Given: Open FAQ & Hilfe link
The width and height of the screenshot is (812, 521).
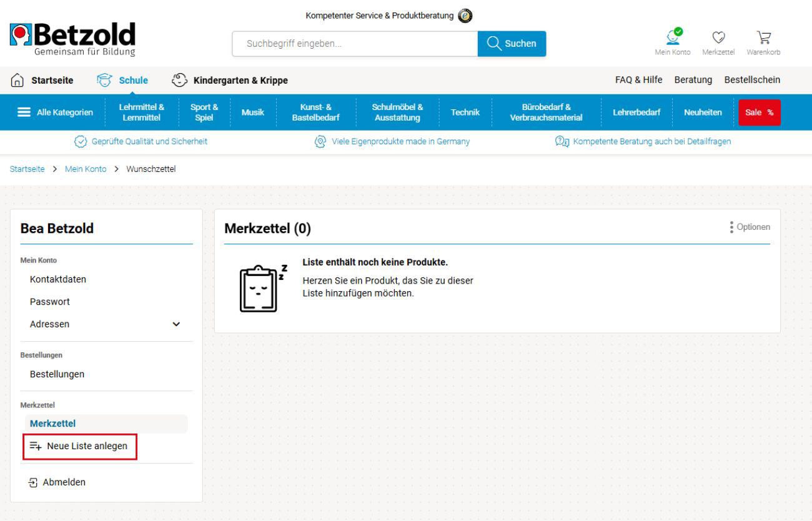Looking at the screenshot, I should (638, 80).
